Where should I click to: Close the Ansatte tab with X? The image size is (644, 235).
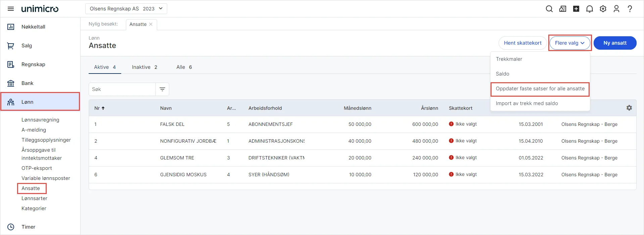pos(151,24)
